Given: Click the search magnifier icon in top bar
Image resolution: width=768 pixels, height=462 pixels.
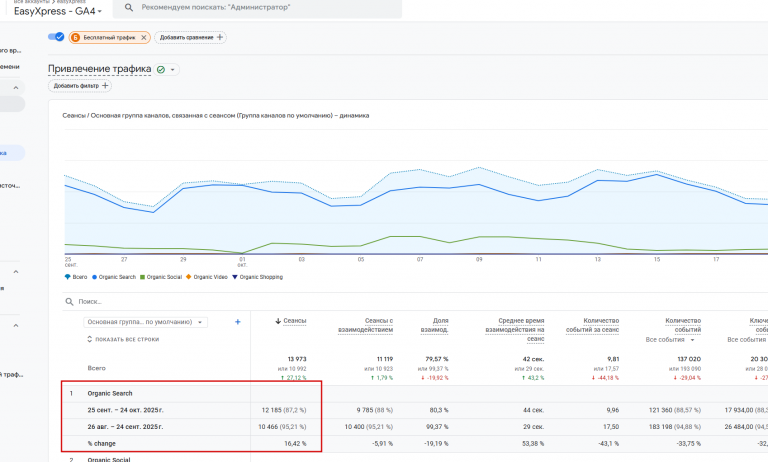Looking at the screenshot, I should tap(129, 7).
